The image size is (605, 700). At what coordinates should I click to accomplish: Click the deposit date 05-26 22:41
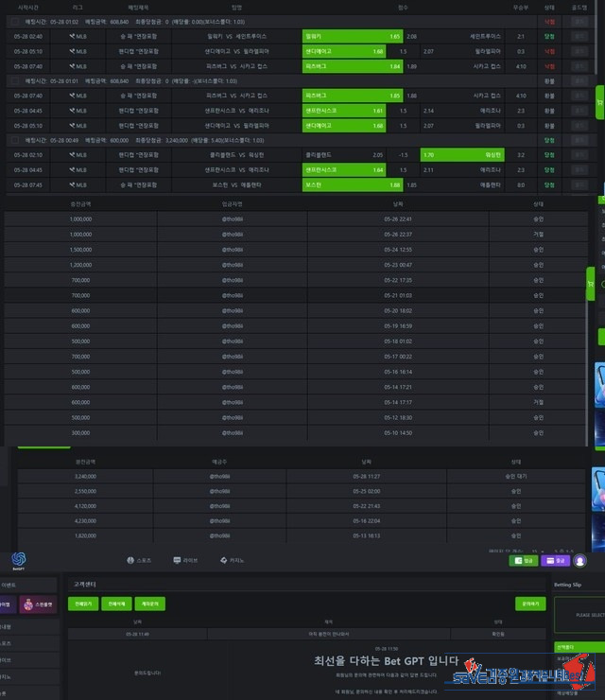(398, 219)
